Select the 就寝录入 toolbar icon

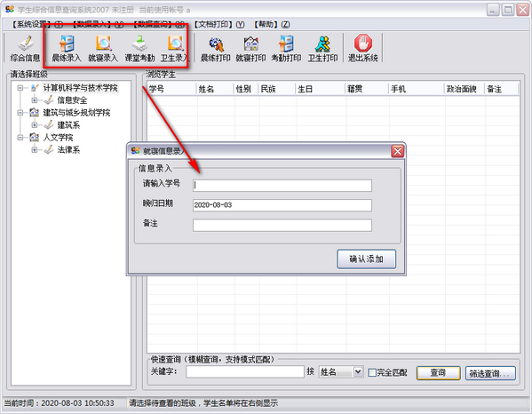[x=103, y=48]
